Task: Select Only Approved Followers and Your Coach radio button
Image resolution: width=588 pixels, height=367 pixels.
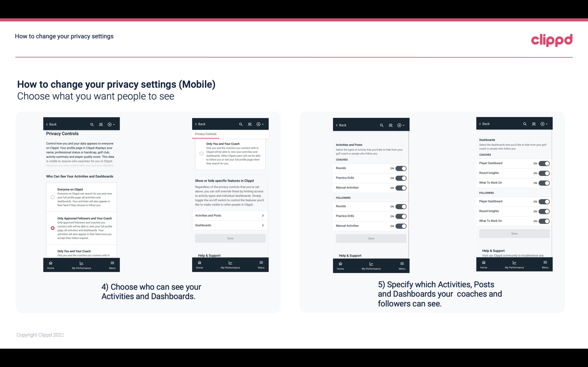Action: click(x=52, y=228)
